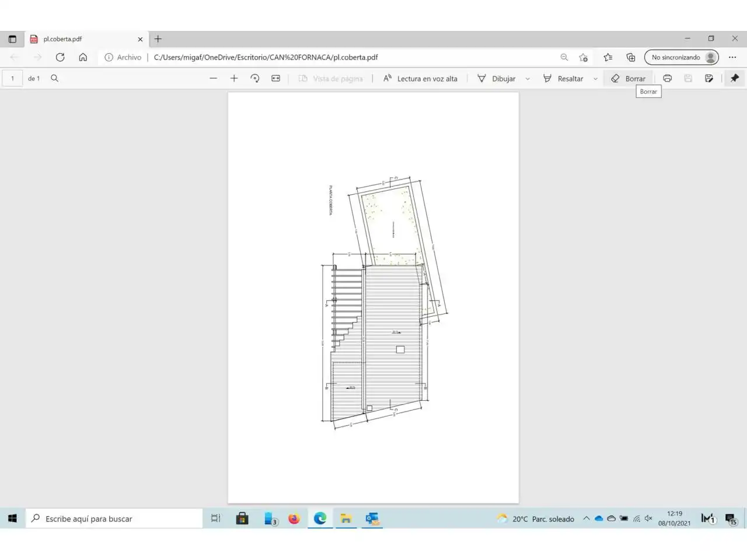The width and height of the screenshot is (747, 560).
Task: Click the PDF page drawing area
Action: (373, 297)
